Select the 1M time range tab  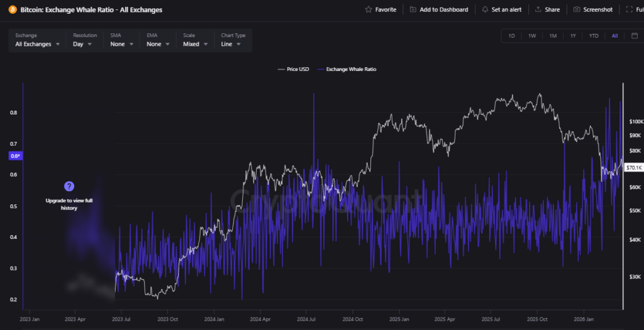[552, 36]
